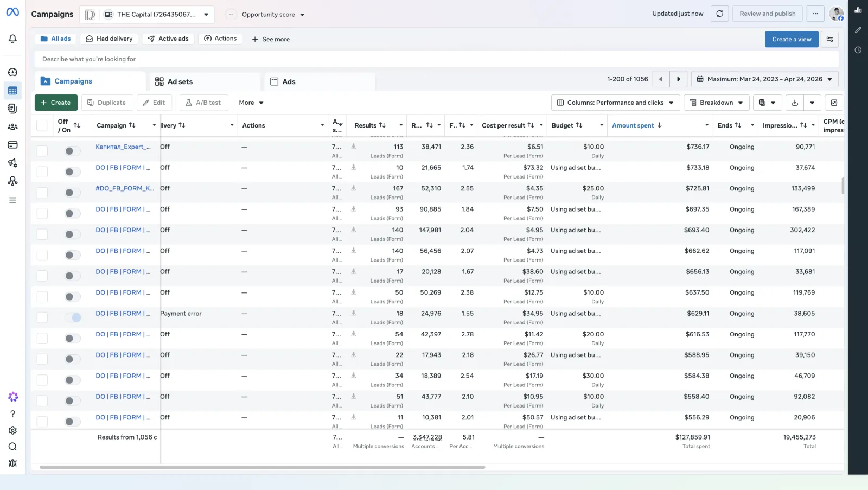Screen dimensions: 868x490
Task: Open the history clock in the right panel
Action: coord(858,50)
